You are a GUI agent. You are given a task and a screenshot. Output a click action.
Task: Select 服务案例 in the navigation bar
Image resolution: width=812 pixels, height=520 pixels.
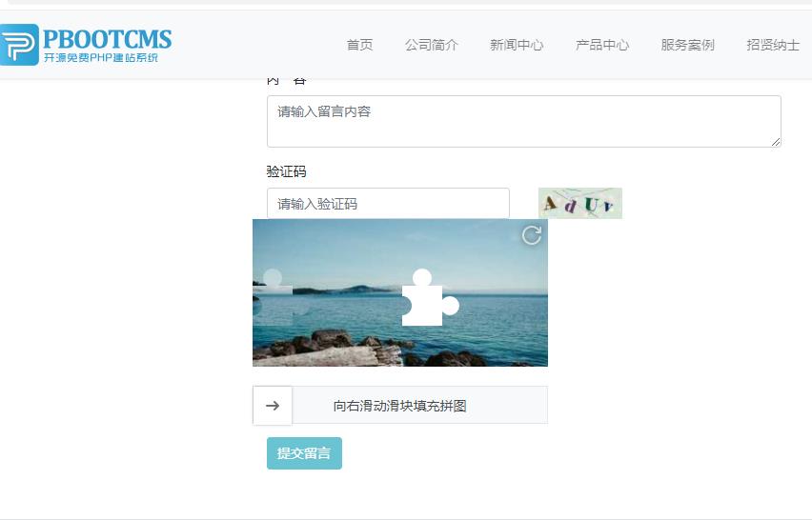point(687,45)
